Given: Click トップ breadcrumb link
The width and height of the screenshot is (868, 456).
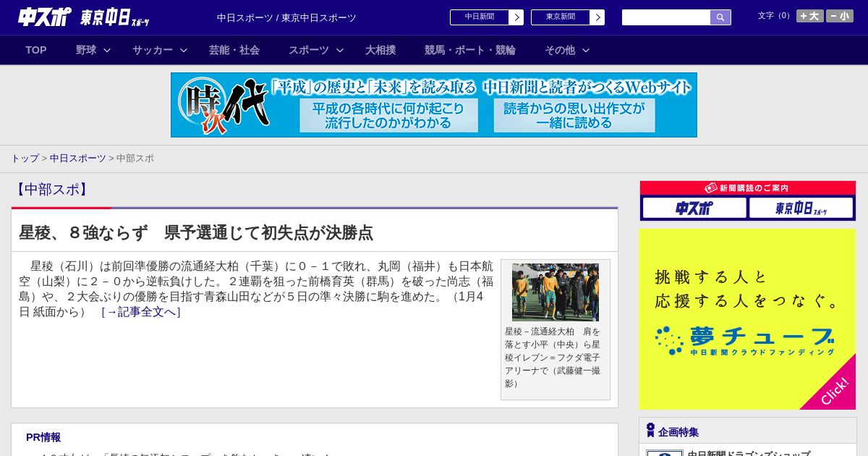Looking at the screenshot, I should [25, 158].
